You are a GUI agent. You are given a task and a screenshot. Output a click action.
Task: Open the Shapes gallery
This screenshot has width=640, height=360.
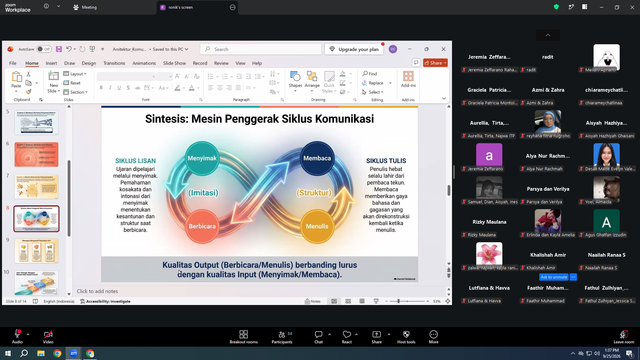(295, 79)
